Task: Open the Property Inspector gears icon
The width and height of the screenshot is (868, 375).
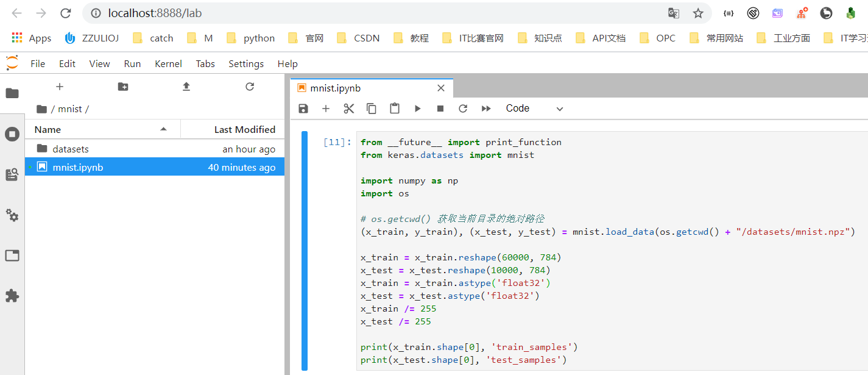Action: click(12, 215)
